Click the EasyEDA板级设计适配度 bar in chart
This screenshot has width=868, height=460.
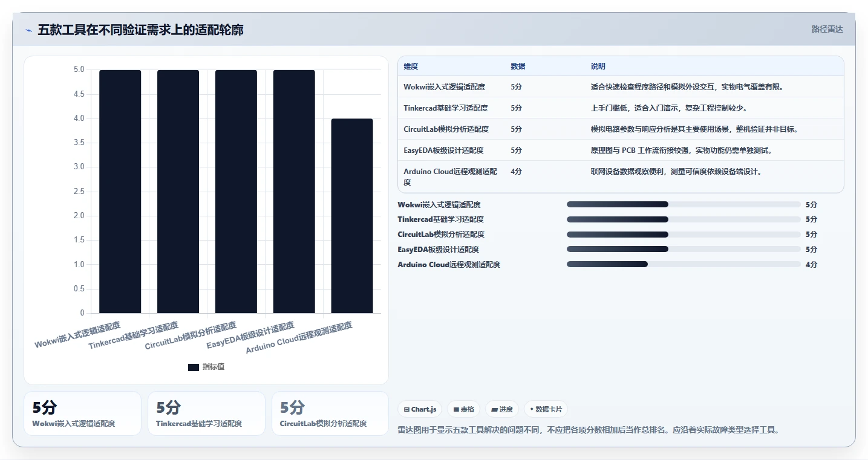(x=294, y=192)
